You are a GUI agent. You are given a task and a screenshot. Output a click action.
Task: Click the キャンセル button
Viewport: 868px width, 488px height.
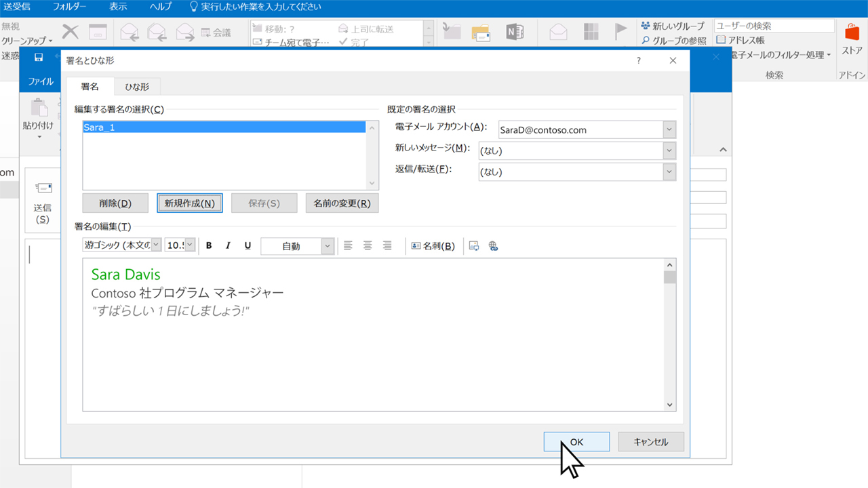[x=651, y=442]
